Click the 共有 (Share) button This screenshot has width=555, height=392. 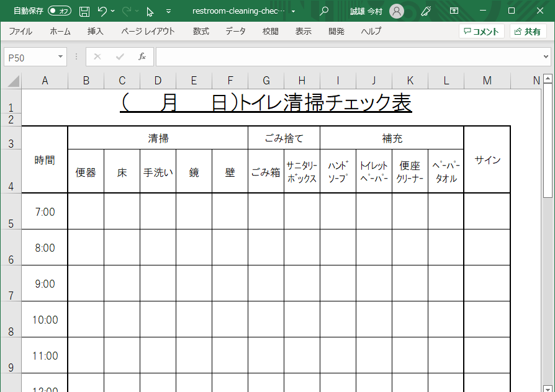tap(528, 32)
